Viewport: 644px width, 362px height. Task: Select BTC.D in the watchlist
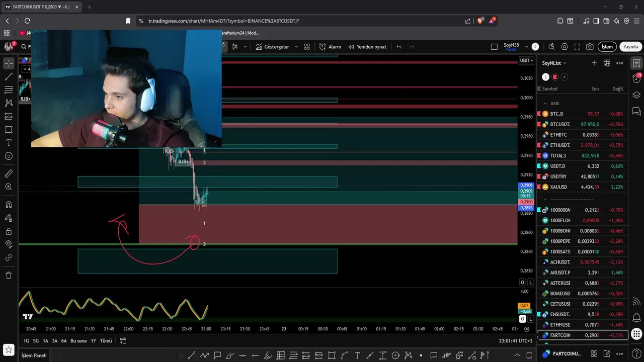[582, 114]
